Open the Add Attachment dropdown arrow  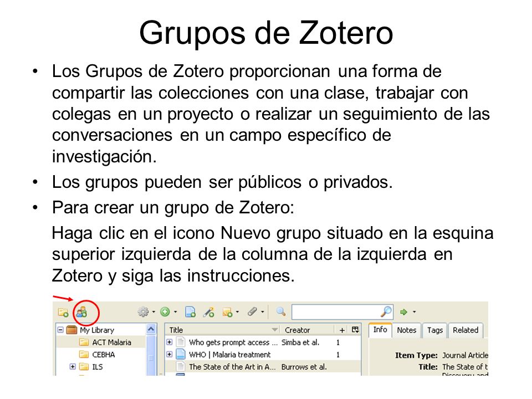pyautogui.click(x=262, y=312)
